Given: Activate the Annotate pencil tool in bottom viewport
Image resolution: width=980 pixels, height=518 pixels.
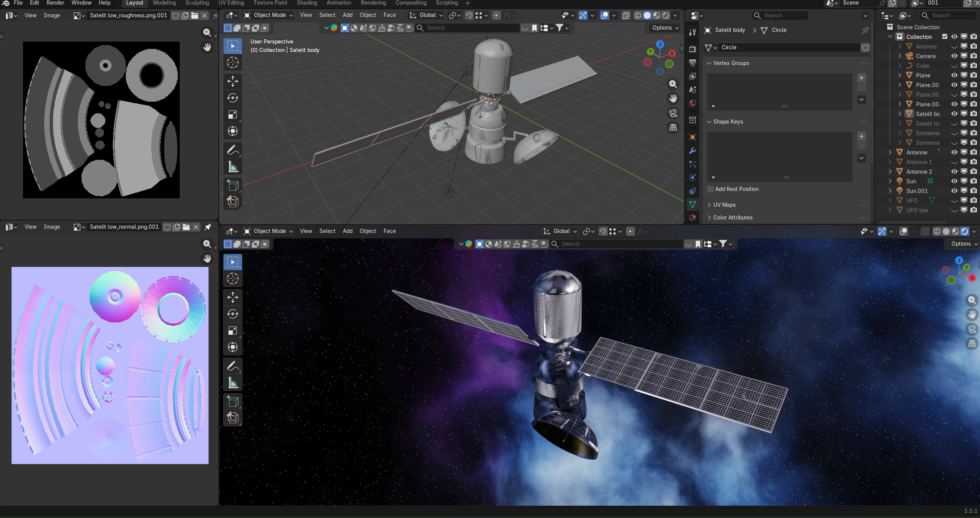Looking at the screenshot, I should [232, 365].
